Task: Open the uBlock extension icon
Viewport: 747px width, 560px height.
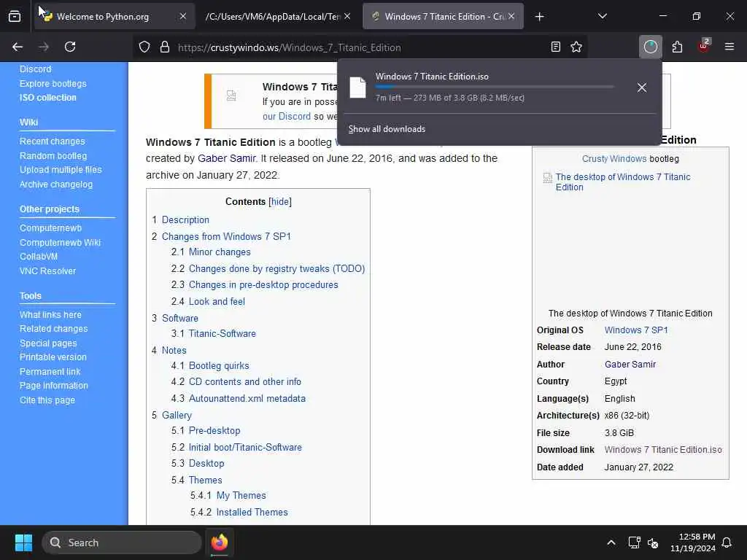Action: (704, 46)
